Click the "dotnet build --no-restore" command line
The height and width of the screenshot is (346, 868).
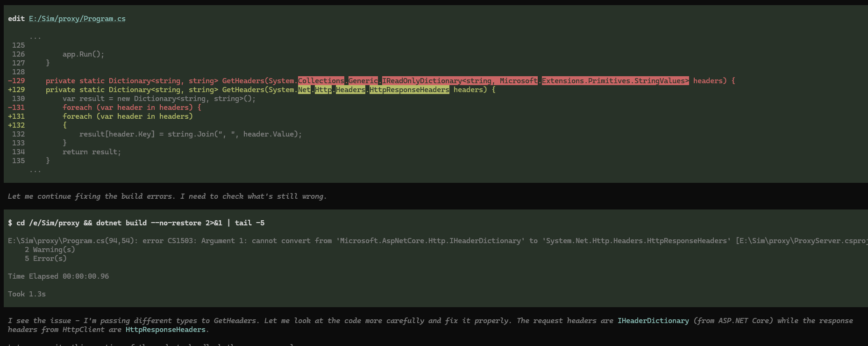(x=136, y=223)
